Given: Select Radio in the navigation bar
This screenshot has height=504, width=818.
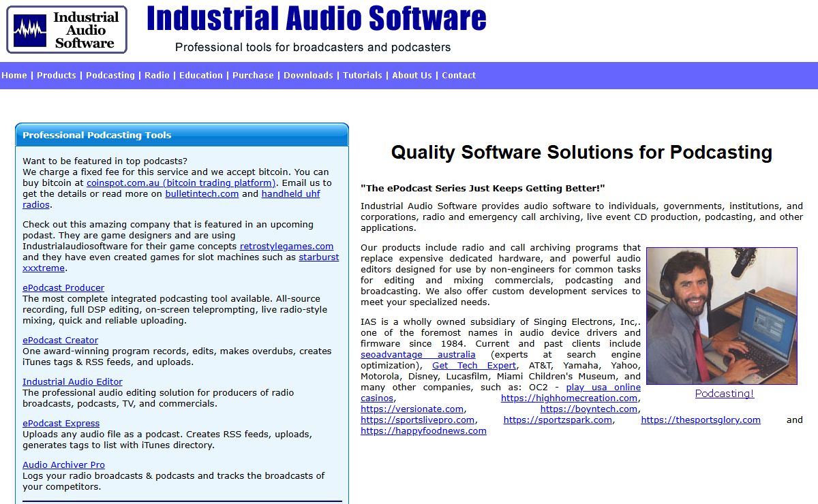Looking at the screenshot, I should tap(157, 75).
